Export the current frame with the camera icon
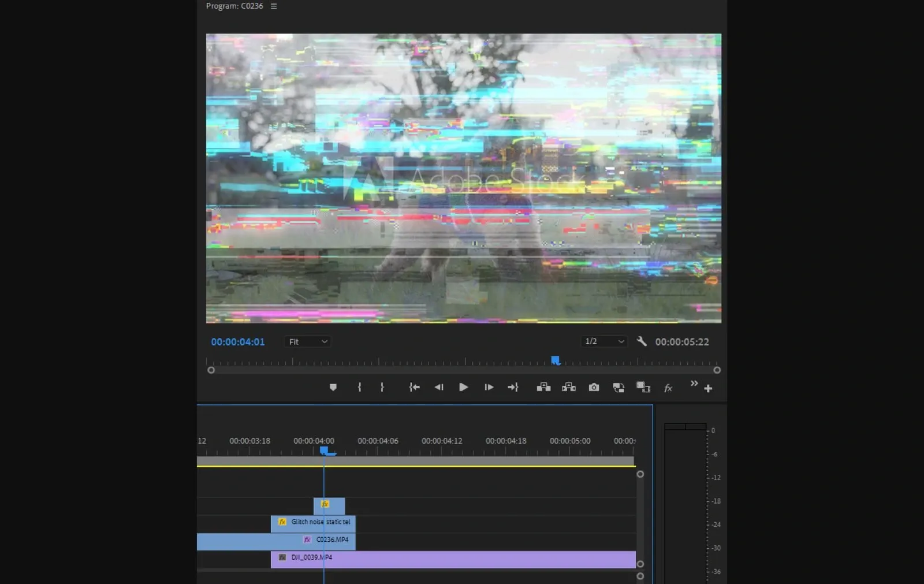 594,387
